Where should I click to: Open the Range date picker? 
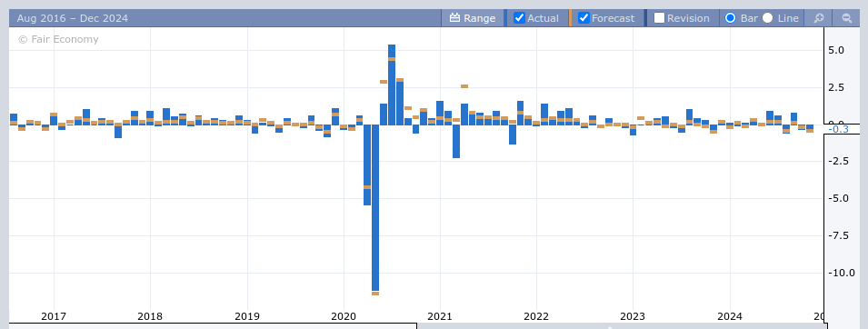click(473, 18)
